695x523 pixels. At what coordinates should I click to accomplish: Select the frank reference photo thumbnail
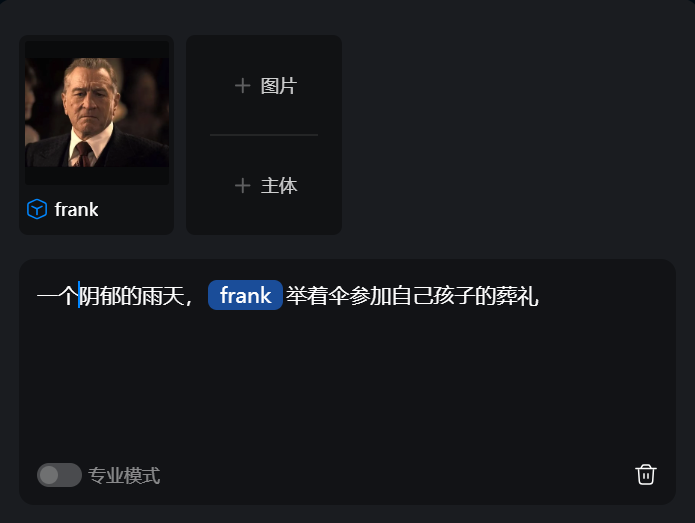[x=97, y=113]
